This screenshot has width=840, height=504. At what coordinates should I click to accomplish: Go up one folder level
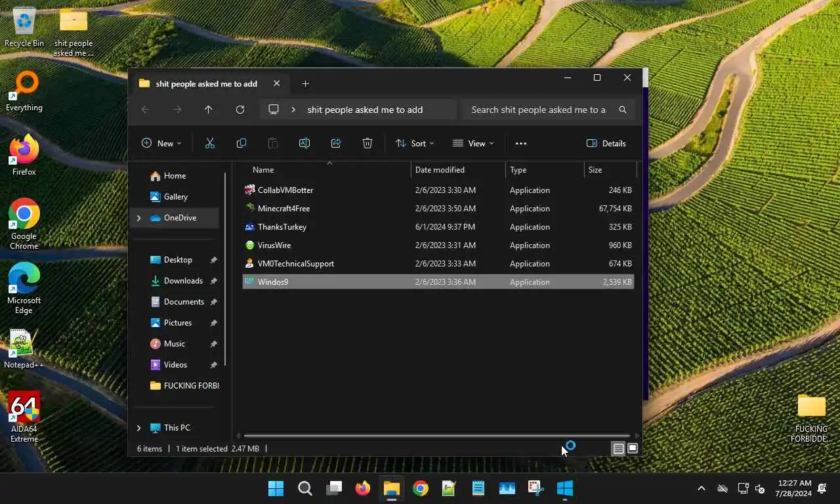(209, 110)
